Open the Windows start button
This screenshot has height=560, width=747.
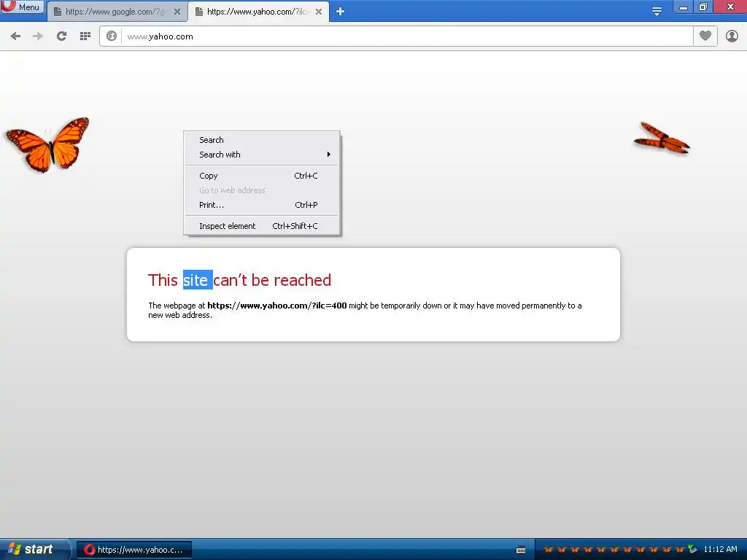[34, 549]
